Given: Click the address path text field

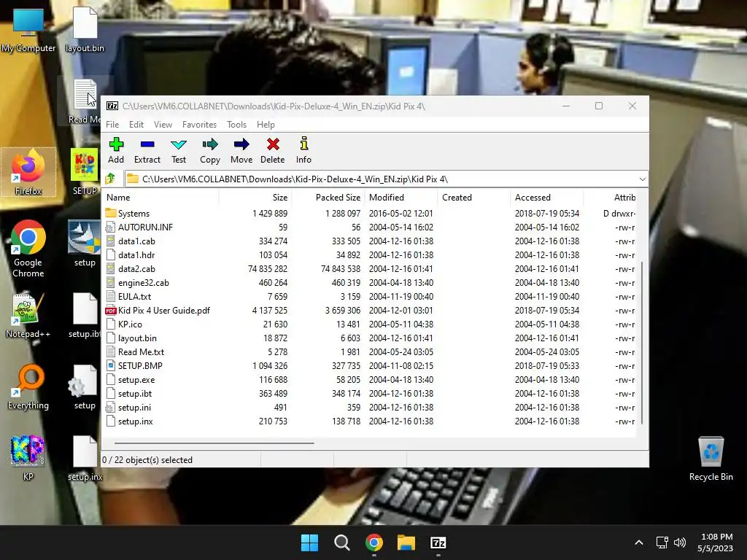Looking at the screenshot, I should (381, 179).
